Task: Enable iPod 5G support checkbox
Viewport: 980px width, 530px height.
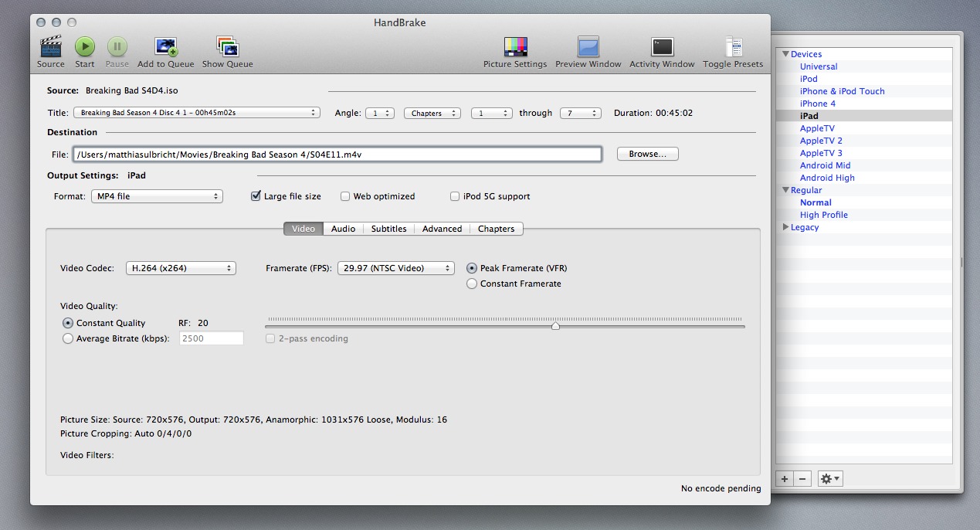Action: (455, 196)
